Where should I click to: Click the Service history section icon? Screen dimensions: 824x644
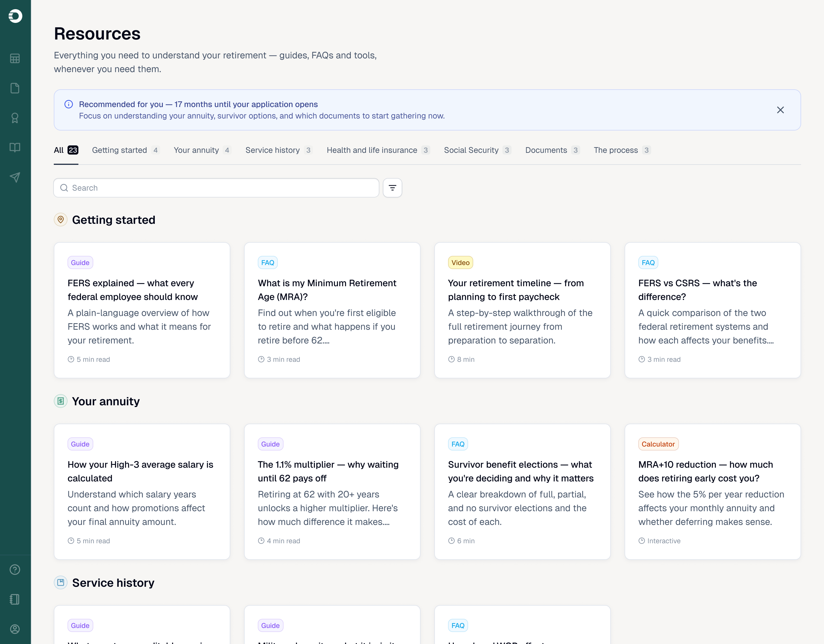[x=61, y=582]
